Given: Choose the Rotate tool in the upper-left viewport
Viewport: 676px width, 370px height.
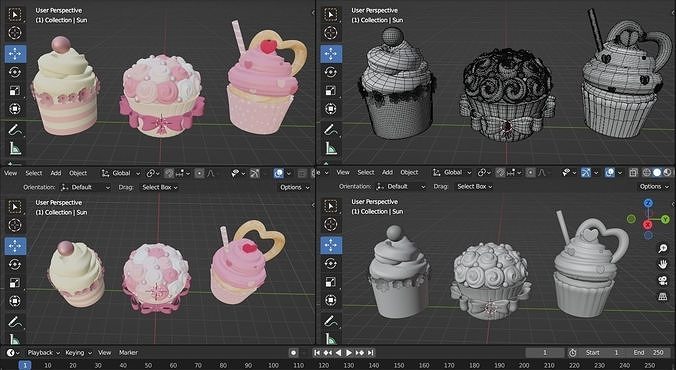Looking at the screenshot, I should pos(15,72).
